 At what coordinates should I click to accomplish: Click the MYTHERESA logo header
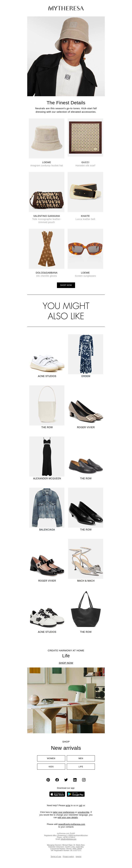(66, 8)
